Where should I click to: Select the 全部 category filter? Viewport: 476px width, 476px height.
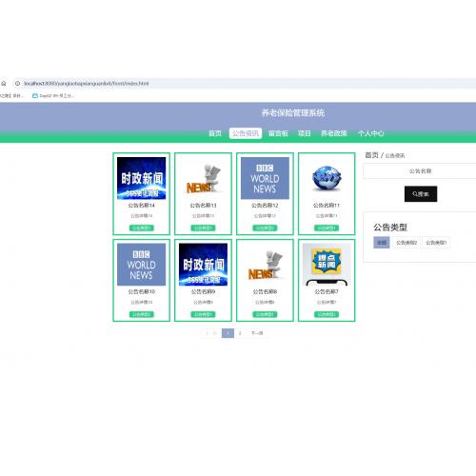coord(382,243)
